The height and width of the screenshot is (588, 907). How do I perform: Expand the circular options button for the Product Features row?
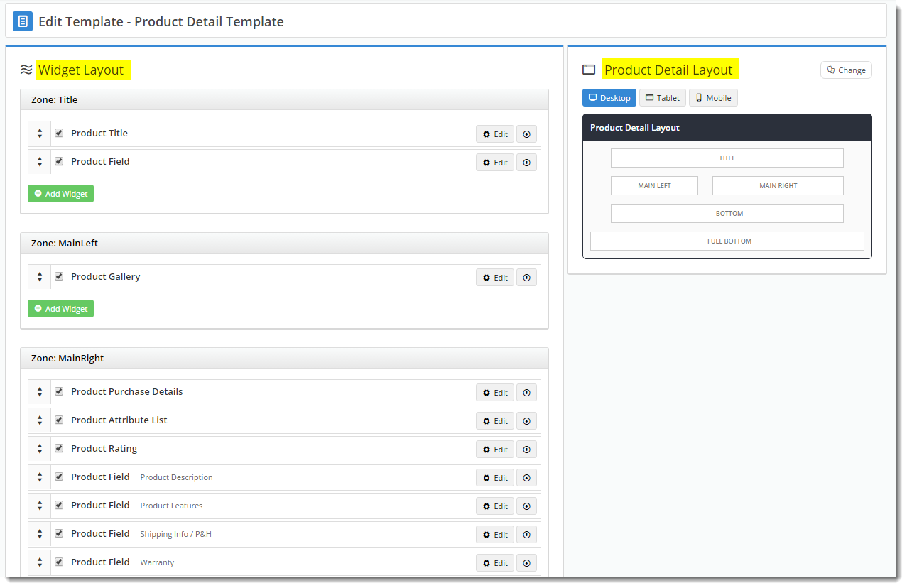click(526, 506)
